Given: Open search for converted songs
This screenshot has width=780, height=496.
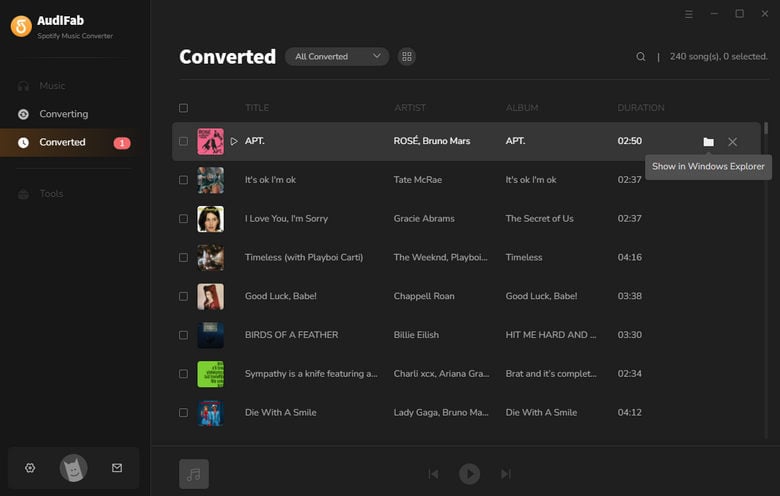Looking at the screenshot, I should point(641,57).
